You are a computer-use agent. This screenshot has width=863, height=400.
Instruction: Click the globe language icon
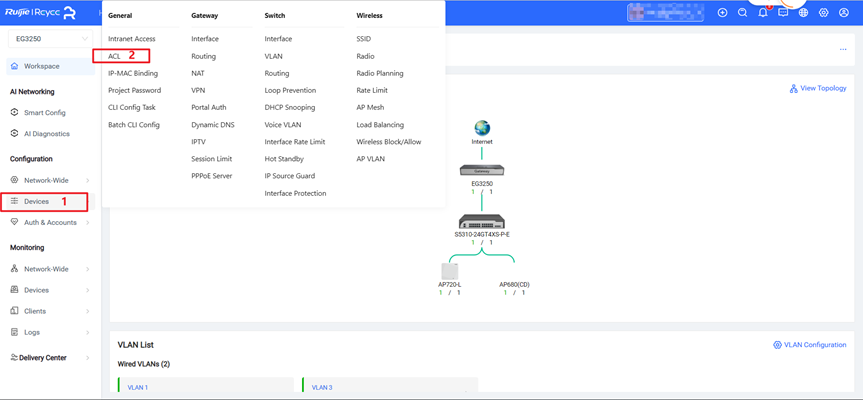click(x=804, y=13)
